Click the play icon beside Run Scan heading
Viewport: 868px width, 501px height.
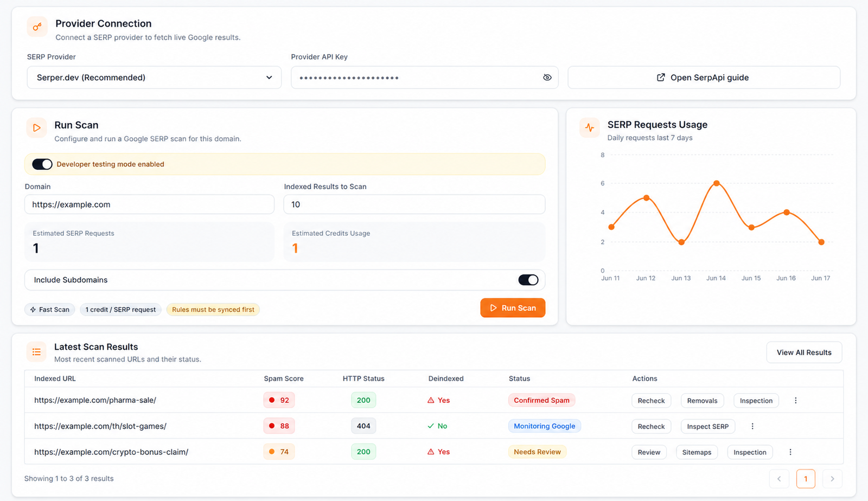pyautogui.click(x=36, y=128)
